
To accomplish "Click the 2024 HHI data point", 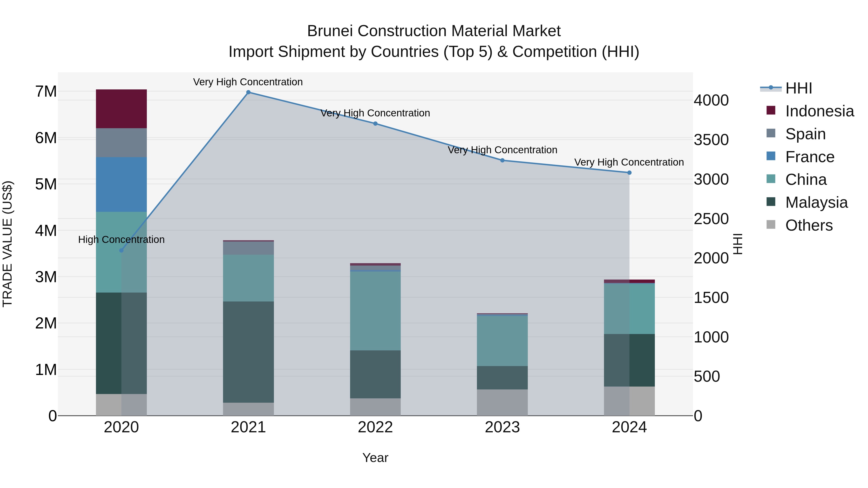I will coord(629,173).
